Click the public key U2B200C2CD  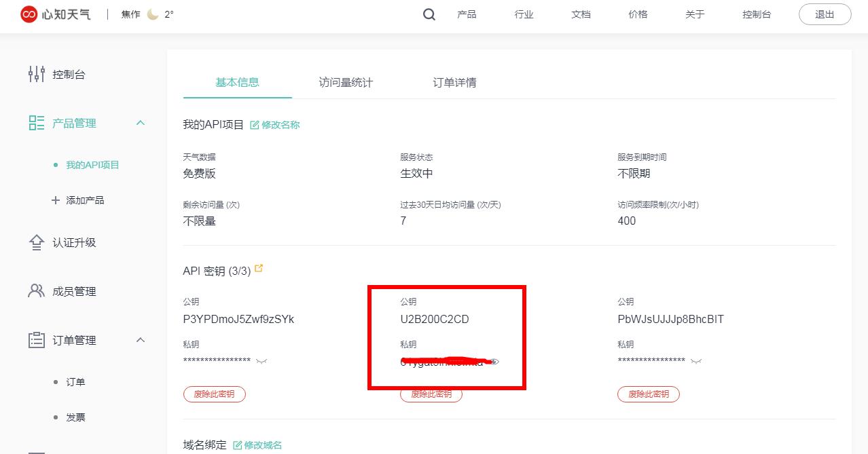tap(435, 319)
